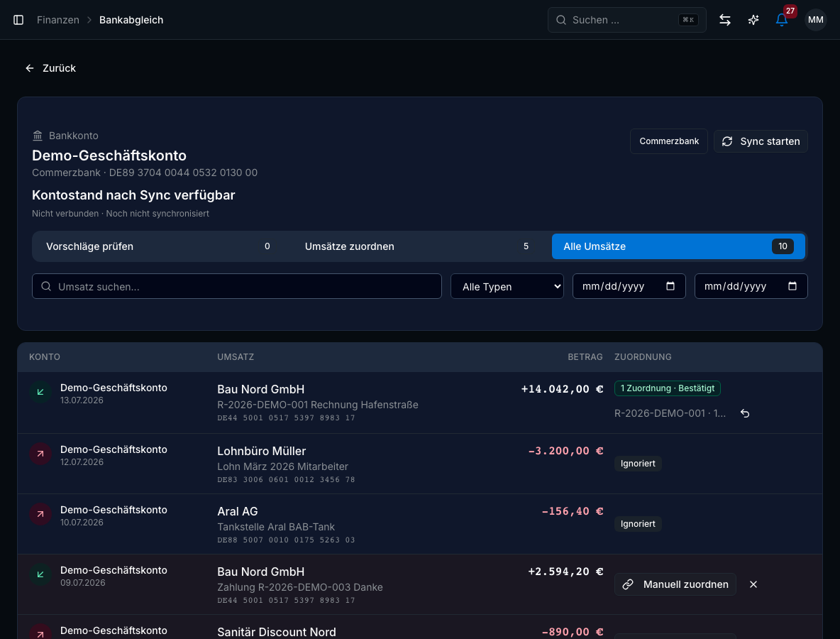Click the −156,40 € amount
Image resolution: width=840 pixels, height=639 pixels.
click(572, 511)
